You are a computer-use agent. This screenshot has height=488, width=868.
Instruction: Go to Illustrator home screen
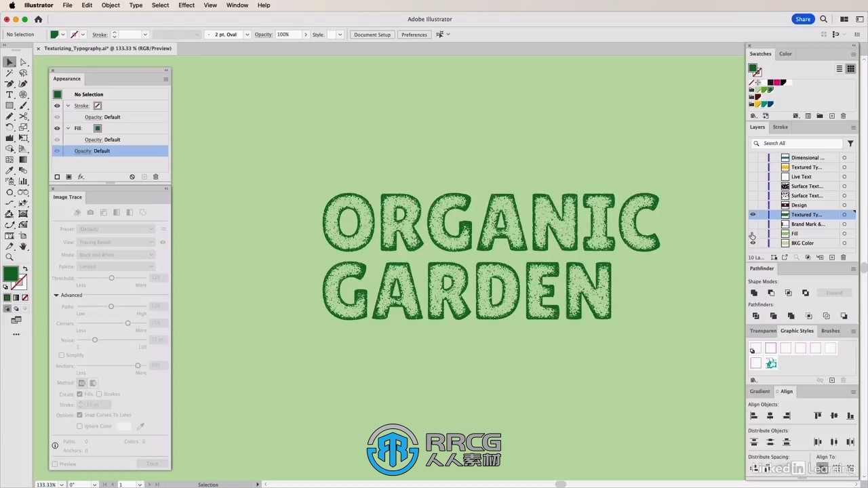tap(38, 20)
